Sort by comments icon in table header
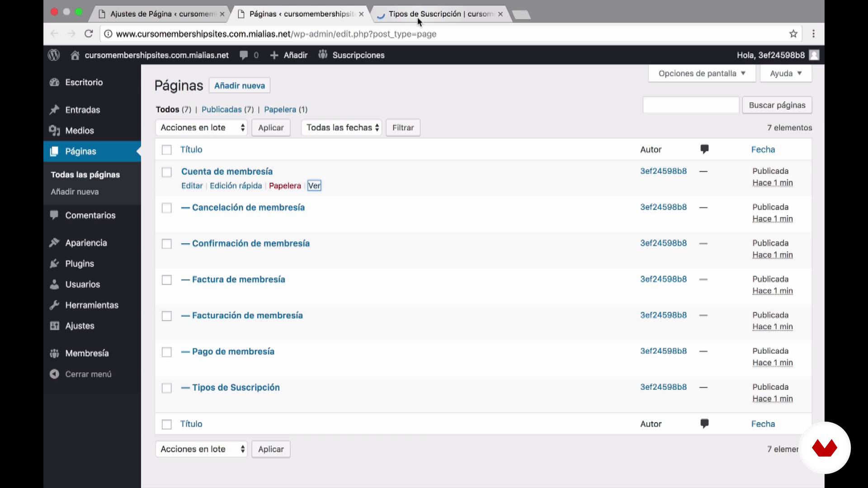The width and height of the screenshot is (868, 488). click(x=704, y=149)
